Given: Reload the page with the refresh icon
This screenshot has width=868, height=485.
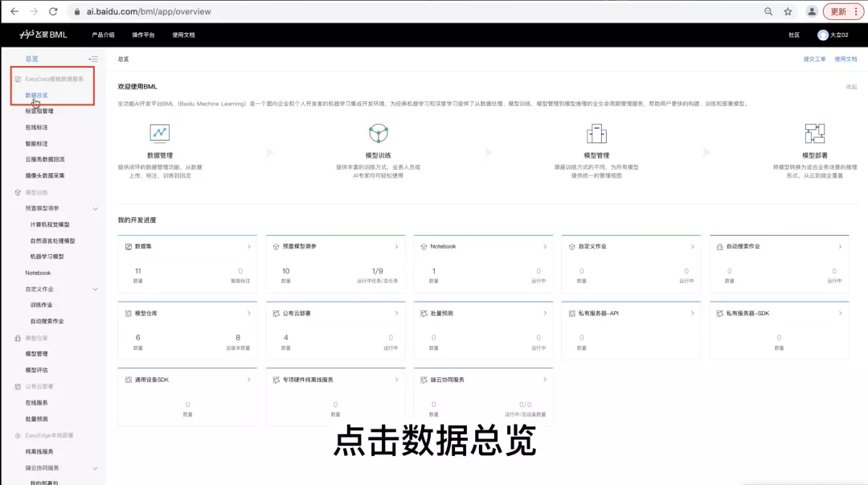Looking at the screenshot, I should [53, 11].
